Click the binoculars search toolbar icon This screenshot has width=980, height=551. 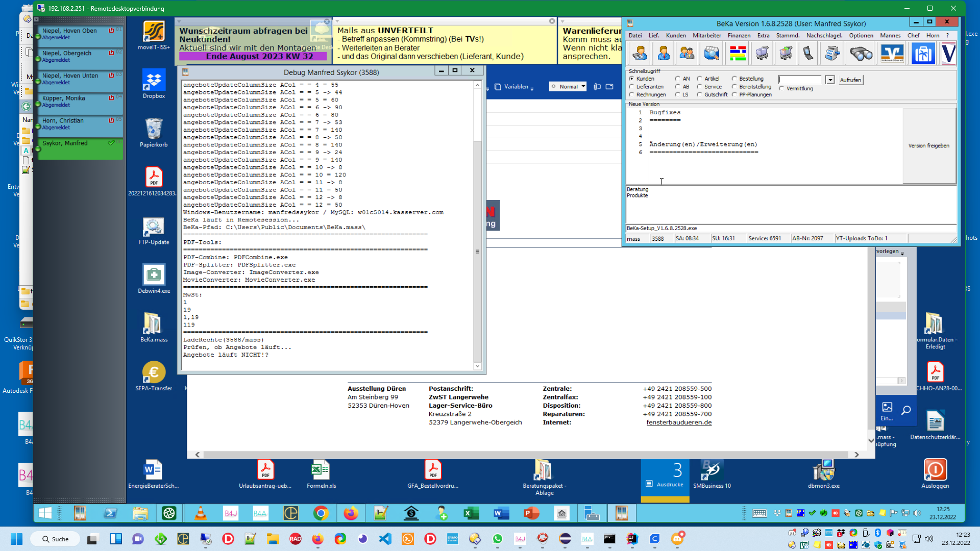tap(861, 53)
